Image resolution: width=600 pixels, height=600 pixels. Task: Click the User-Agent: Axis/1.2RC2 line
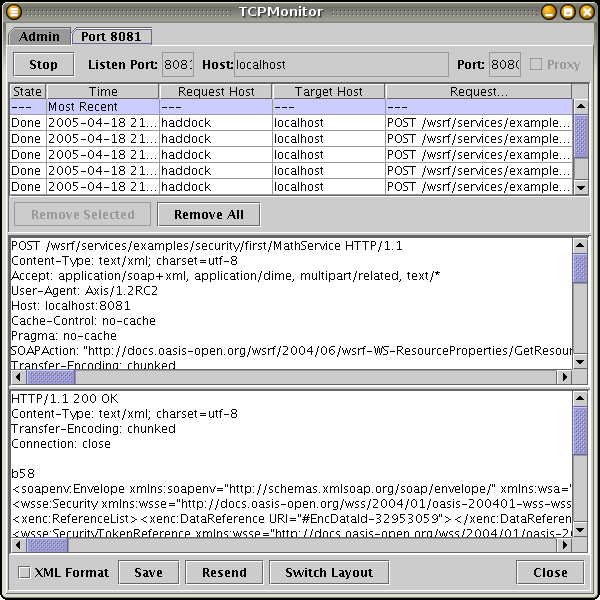pyautogui.click(x=84, y=291)
